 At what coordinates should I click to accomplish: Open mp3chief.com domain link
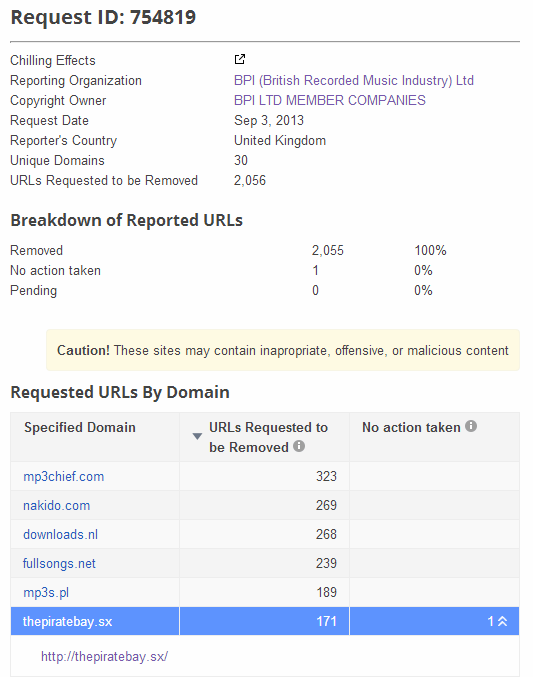coord(63,477)
